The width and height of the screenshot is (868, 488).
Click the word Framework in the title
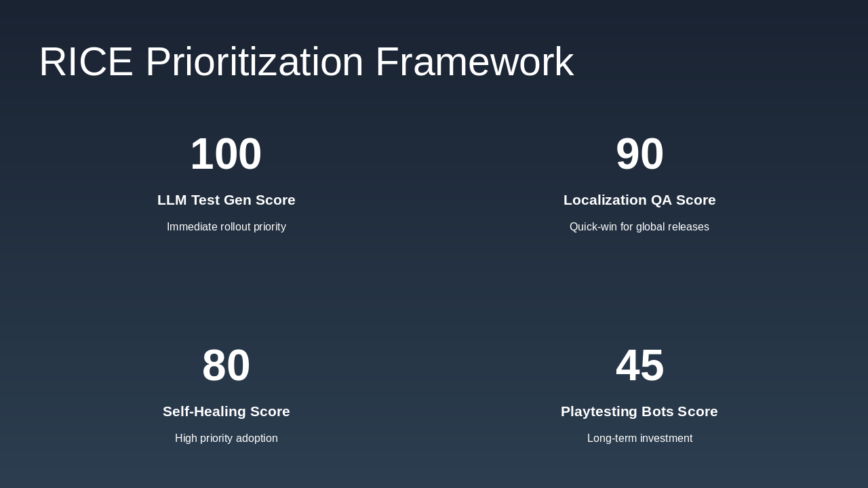click(474, 62)
